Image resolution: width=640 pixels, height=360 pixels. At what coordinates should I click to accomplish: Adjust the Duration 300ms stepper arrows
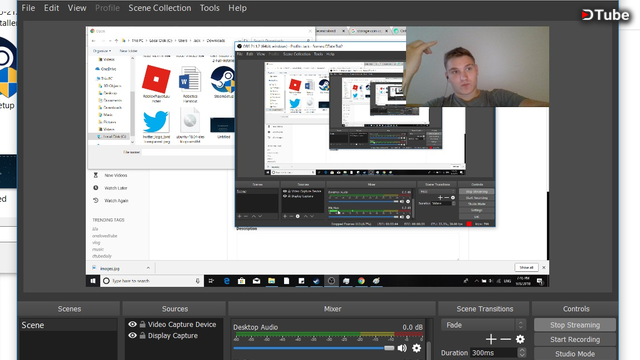(x=522, y=353)
